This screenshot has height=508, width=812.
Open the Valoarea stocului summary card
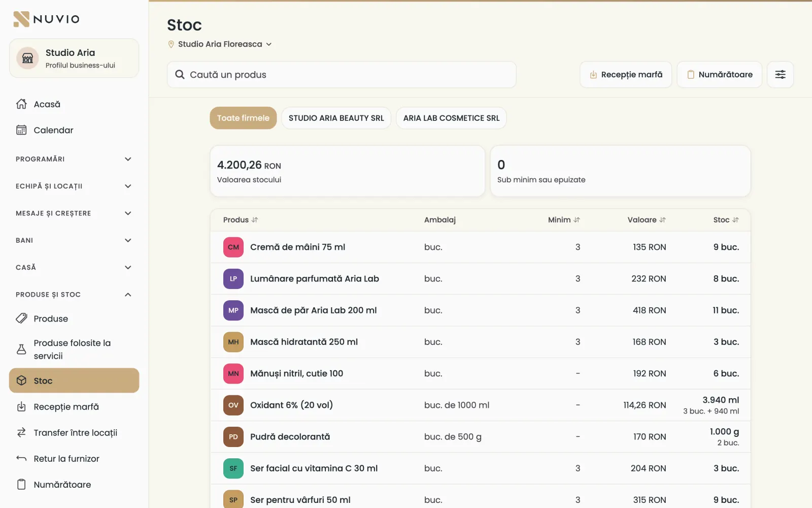point(347,171)
